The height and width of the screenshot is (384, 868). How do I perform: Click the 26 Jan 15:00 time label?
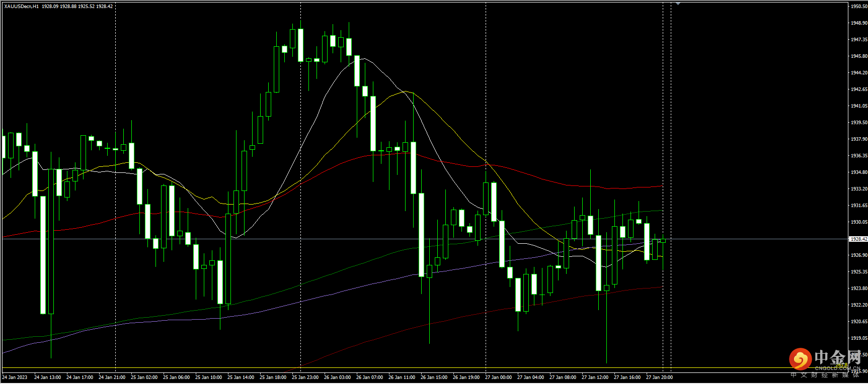tap(434, 377)
